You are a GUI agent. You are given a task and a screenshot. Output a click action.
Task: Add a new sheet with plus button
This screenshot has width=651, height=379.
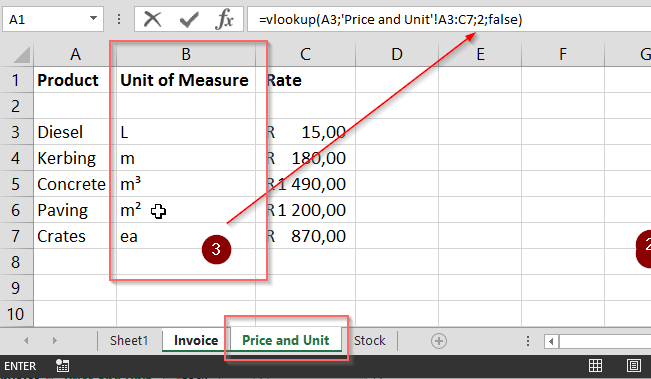(x=439, y=341)
